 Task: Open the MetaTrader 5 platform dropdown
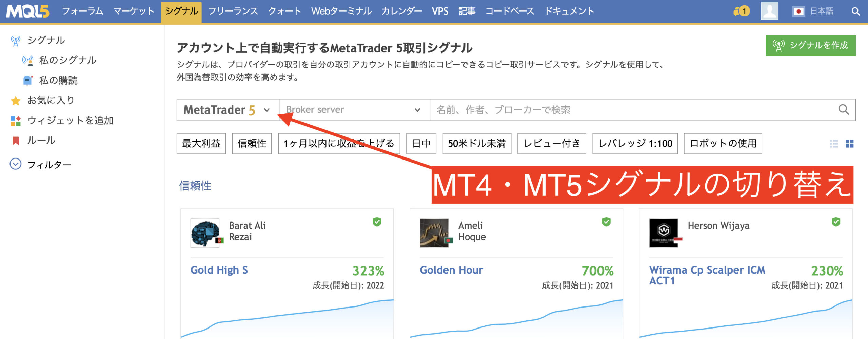click(x=228, y=110)
